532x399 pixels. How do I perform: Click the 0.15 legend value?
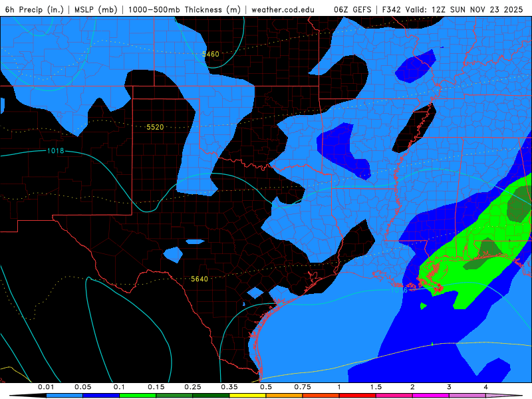click(x=156, y=387)
